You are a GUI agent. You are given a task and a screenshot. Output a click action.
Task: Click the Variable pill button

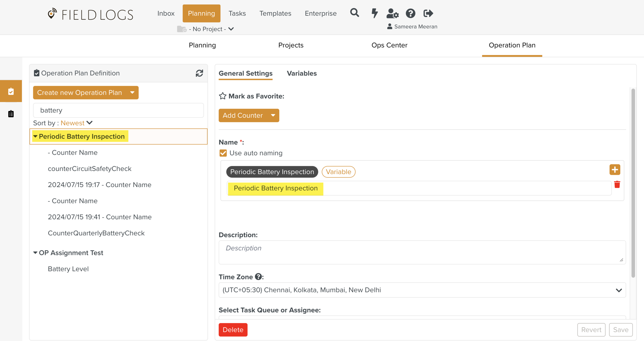(338, 172)
